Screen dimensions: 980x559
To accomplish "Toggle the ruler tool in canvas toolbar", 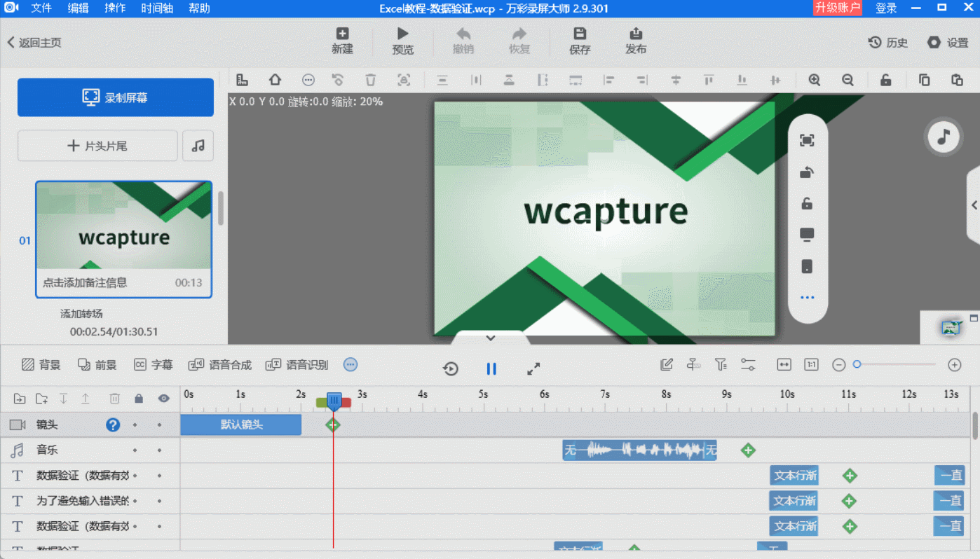I will (x=242, y=80).
